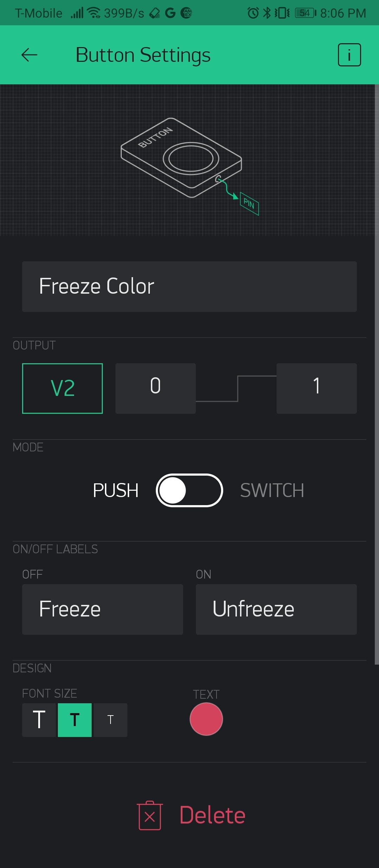Choose SWITCH mode label
This screenshot has height=868, width=379.
pyautogui.click(x=272, y=490)
